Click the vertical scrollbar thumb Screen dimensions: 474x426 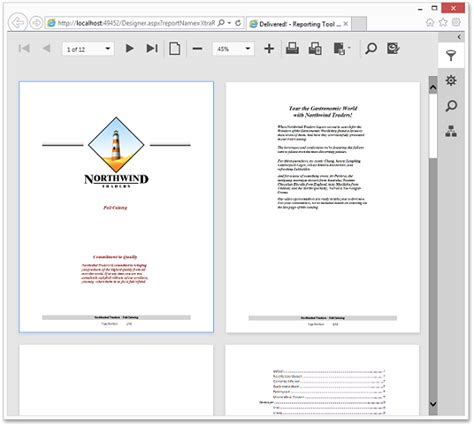pos(433,126)
